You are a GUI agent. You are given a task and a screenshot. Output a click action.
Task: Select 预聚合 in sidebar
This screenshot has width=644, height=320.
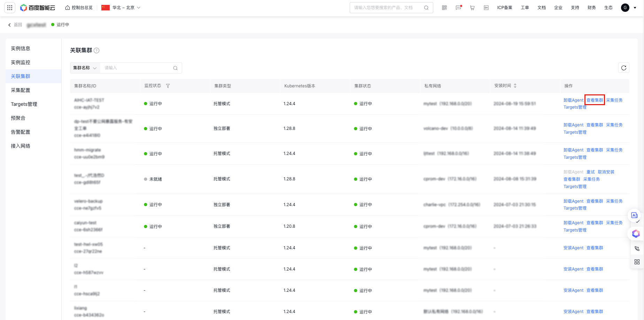[33, 118]
